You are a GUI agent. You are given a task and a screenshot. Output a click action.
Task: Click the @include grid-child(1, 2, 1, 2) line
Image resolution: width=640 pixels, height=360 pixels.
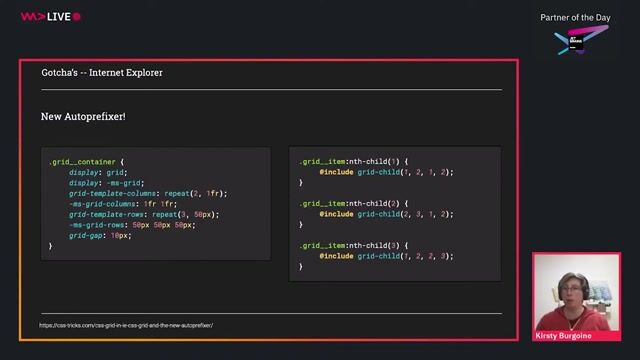[386, 172]
